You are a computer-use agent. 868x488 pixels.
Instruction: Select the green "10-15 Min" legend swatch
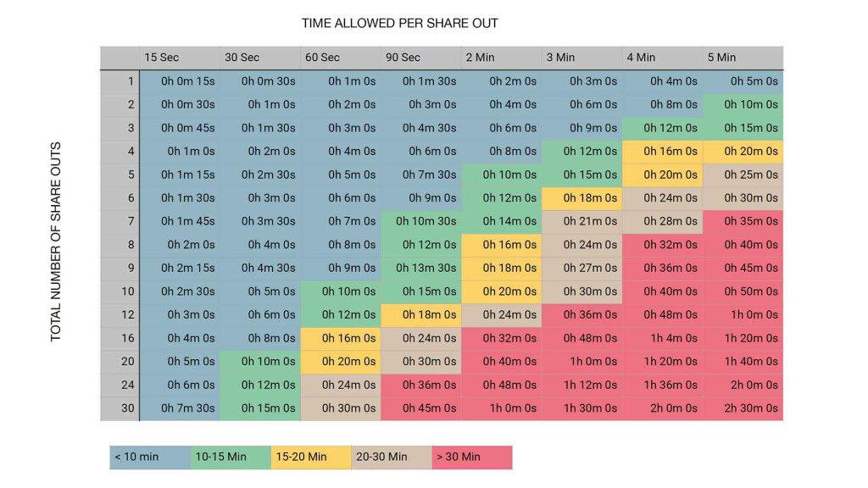pos(230,457)
